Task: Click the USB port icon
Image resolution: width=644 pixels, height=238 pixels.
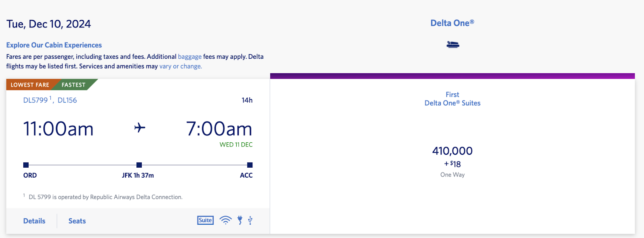Action: [250, 220]
